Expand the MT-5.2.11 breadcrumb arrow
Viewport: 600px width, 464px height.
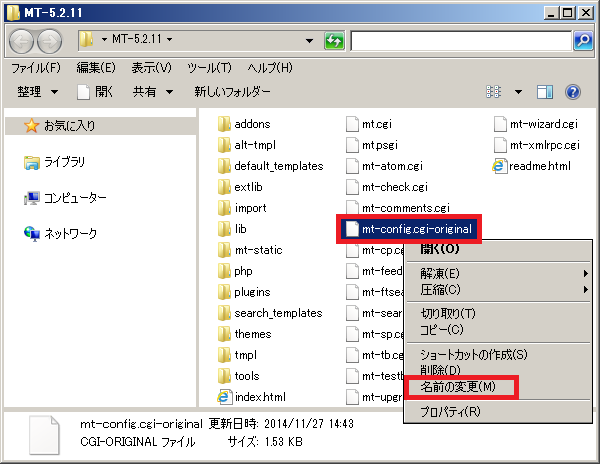(x=170, y=39)
